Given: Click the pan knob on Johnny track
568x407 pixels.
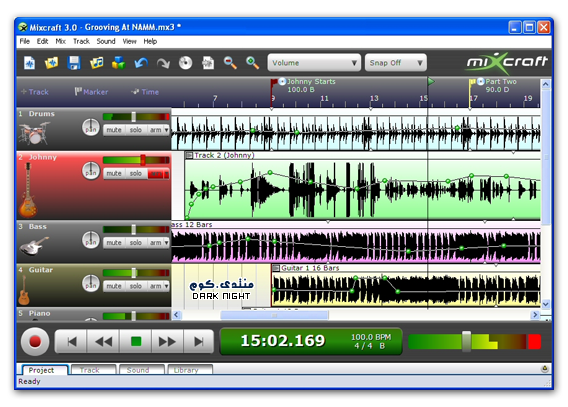Looking at the screenshot, I should pyautogui.click(x=91, y=171).
